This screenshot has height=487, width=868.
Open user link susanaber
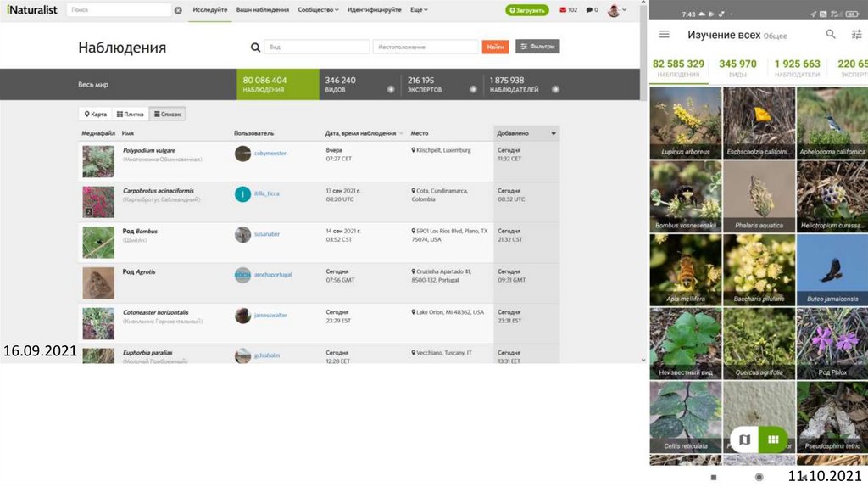267,234
